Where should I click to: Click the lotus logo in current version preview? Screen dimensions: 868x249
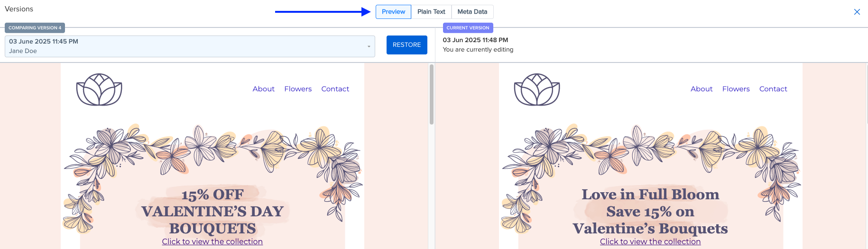tap(537, 89)
